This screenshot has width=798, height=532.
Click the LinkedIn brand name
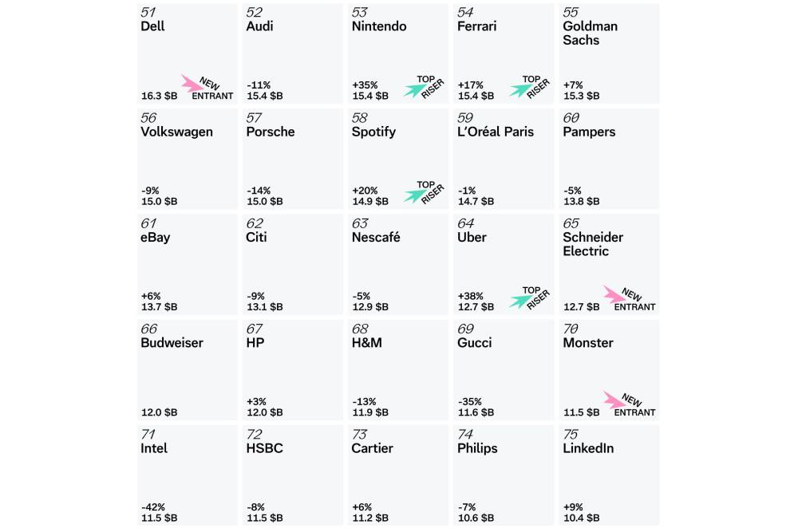(x=588, y=448)
